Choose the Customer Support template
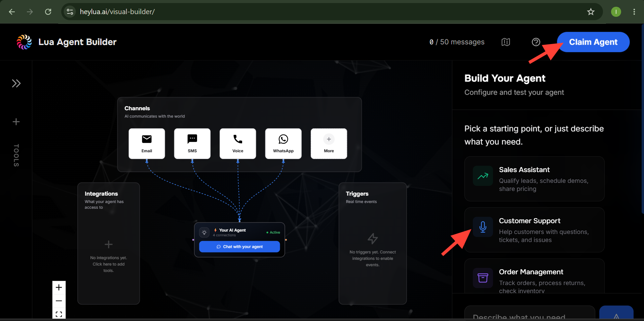The width and height of the screenshot is (644, 321). [534, 230]
